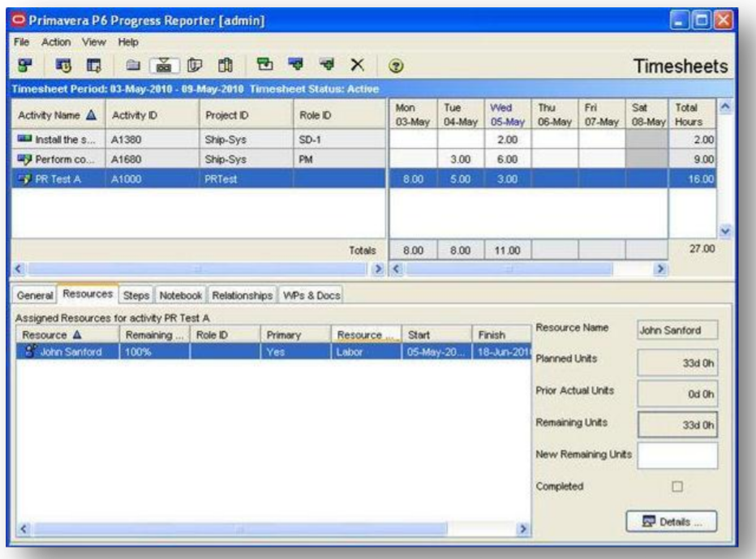Image resolution: width=756 pixels, height=559 pixels.
Task: Click the first toolbar icon with green figure
Action: click(25, 65)
